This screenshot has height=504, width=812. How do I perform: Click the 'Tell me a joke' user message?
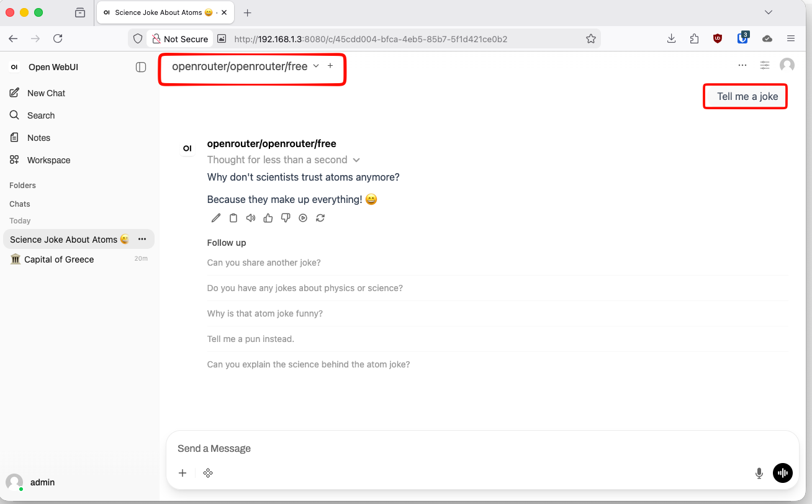click(747, 96)
